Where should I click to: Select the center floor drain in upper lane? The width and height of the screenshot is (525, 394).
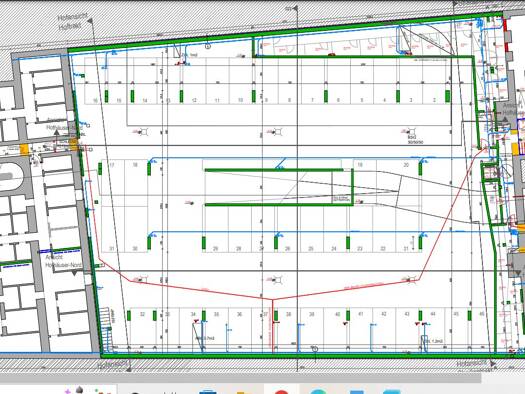[x=276, y=132]
